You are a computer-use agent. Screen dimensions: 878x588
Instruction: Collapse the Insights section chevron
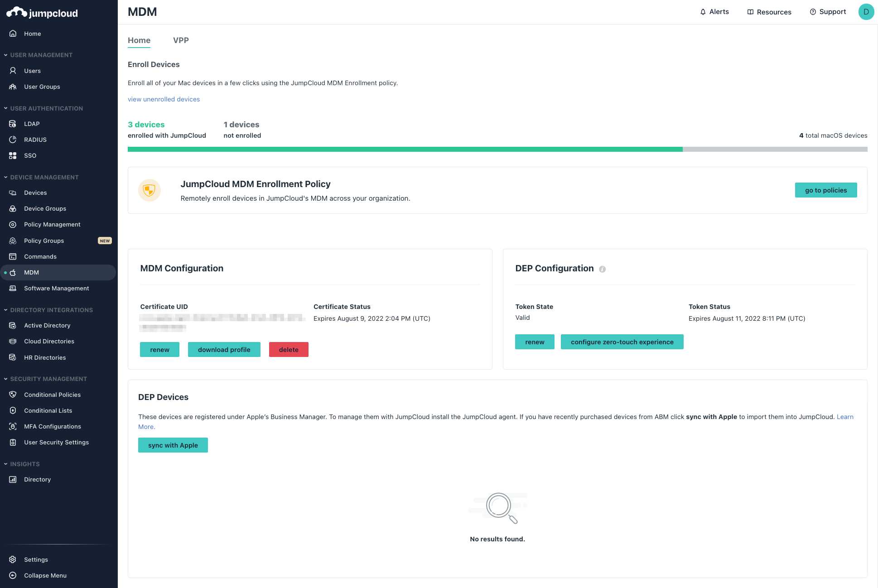[5, 464]
